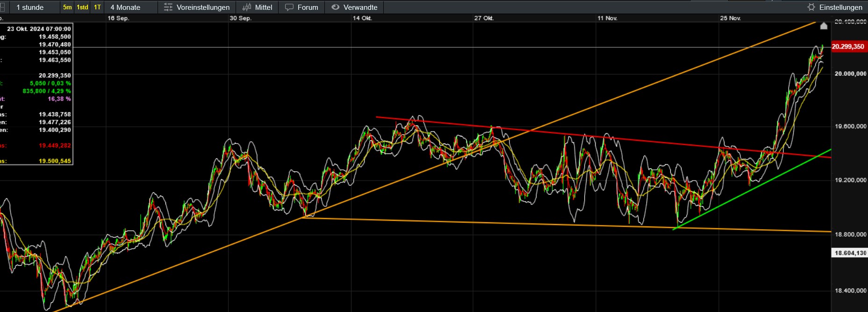This screenshot has width=868, height=312.
Task: Click the white price label 18.604,130
Action: [x=850, y=253]
